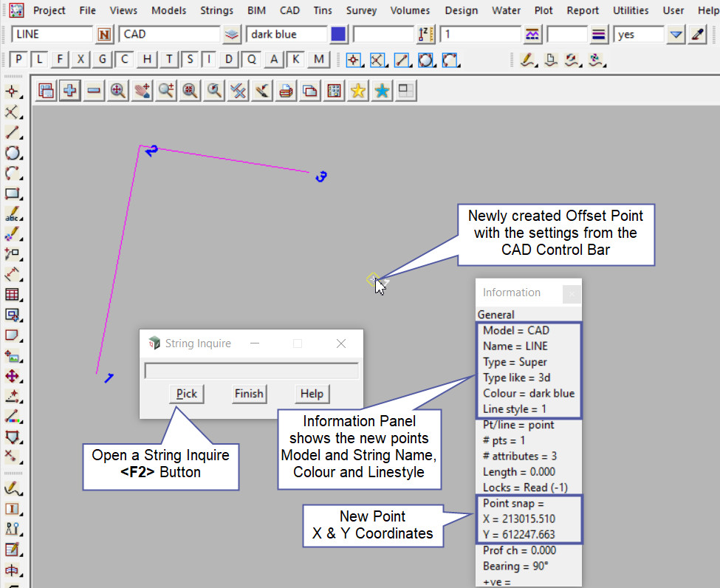This screenshot has width=720, height=588.
Task: Click the printer icon in the view toolbar
Action: coord(287,91)
